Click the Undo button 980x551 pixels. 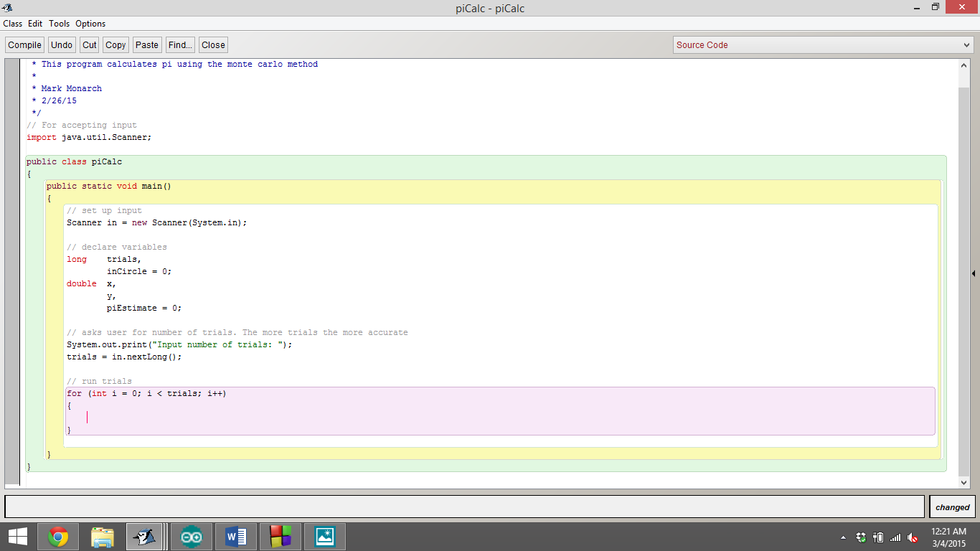point(62,44)
